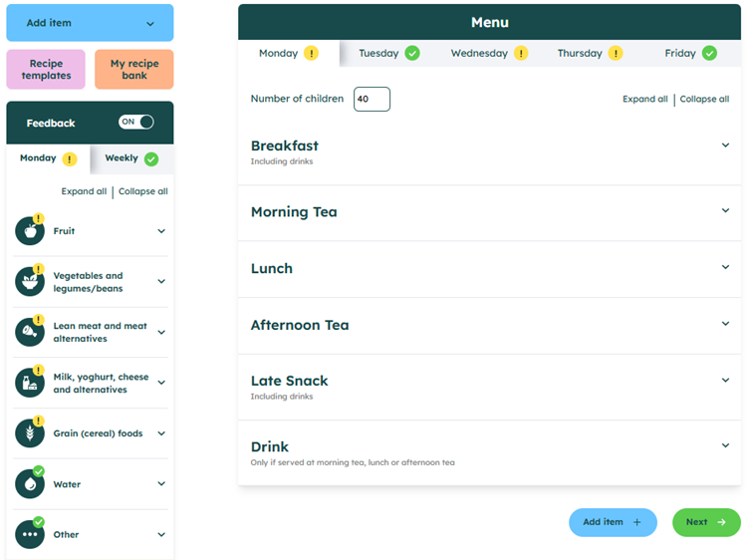Click Collapse all in Feedback panel
749x560 pixels.
click(x=142, y=191)
